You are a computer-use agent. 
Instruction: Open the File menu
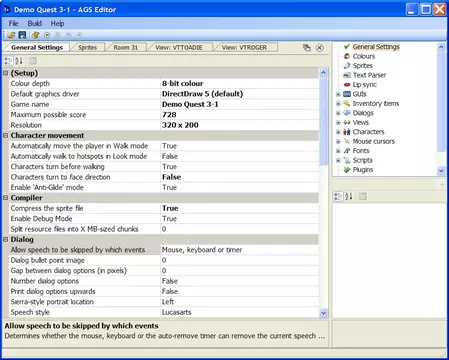point(13,24)
